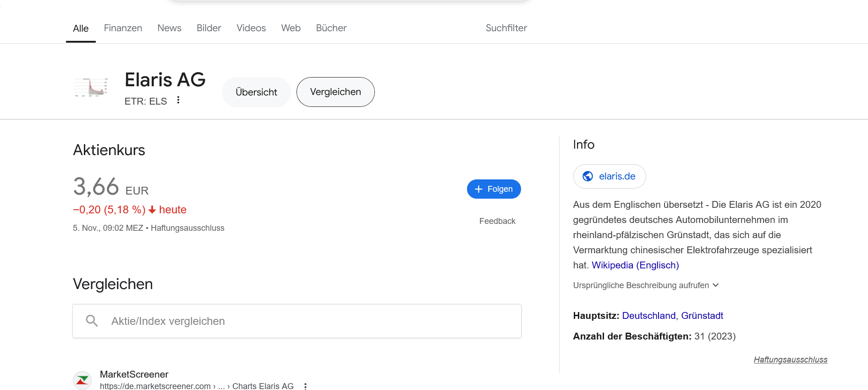The width and height of the screenshot is (868, 390).
Task: Click the MarketScreener site logo icon
Action: 82,380
